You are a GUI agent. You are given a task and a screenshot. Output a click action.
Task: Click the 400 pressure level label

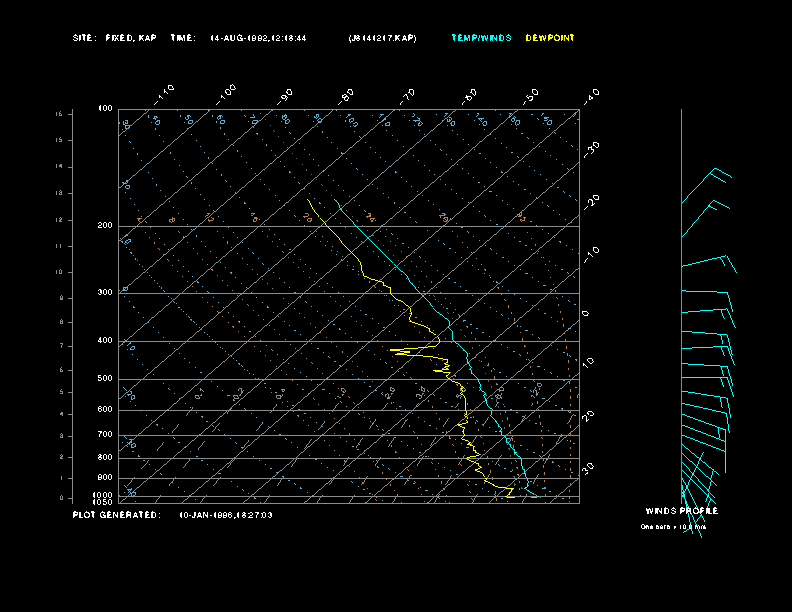[x=105, y=341]
